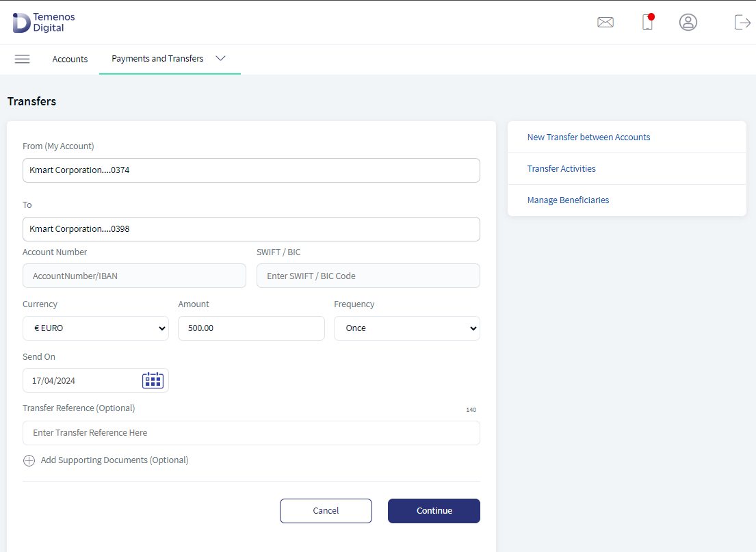Image resolution: width=756 pixels, height=552 pixels.
Task: Click the Temenos Digital logo
Action: click(44, 22)
